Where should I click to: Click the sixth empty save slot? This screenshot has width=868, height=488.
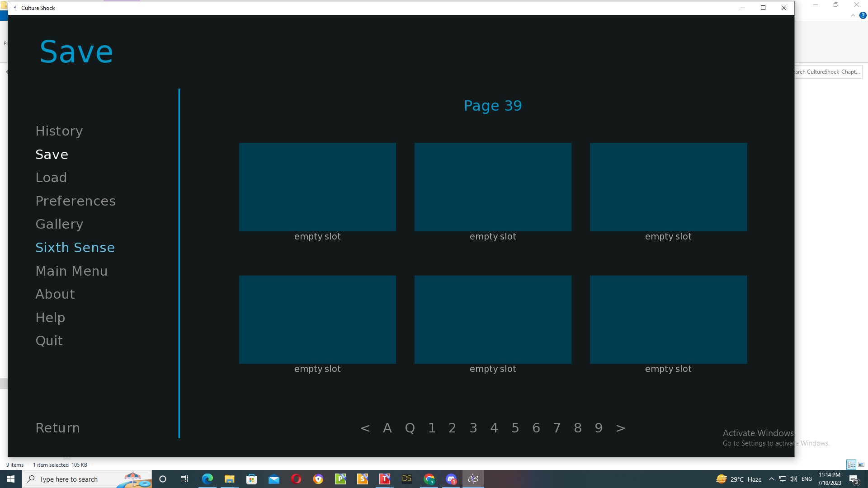tap(668, 319)
